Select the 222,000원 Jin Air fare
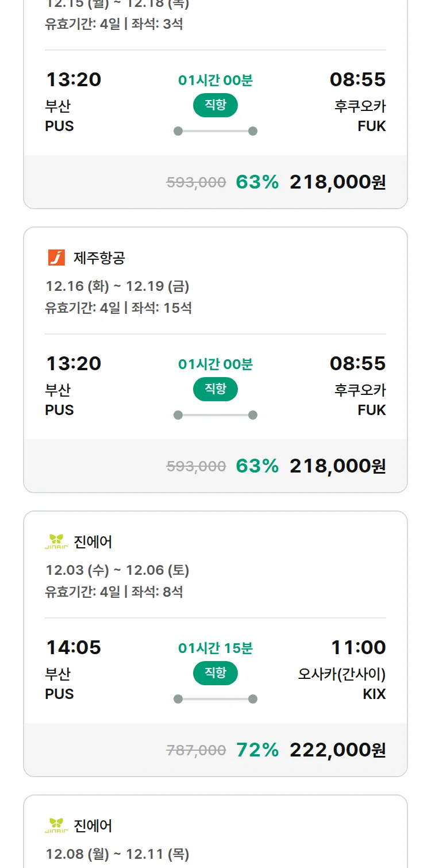The image size is (431, 868). point(337,750)
